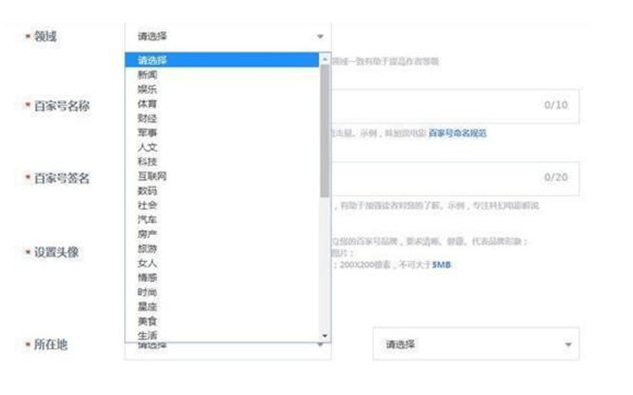633x395 pixels.
Task: Click the 百家号名称 input field
Action: click(455, 106)
